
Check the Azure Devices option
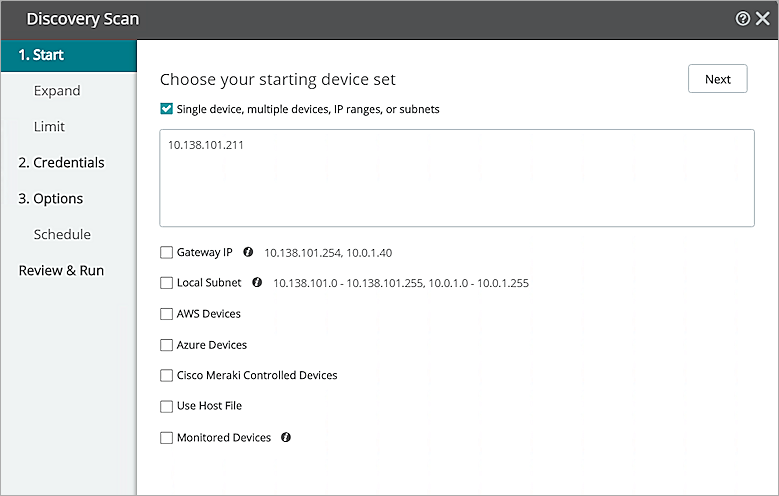click(x=166, y=345)
